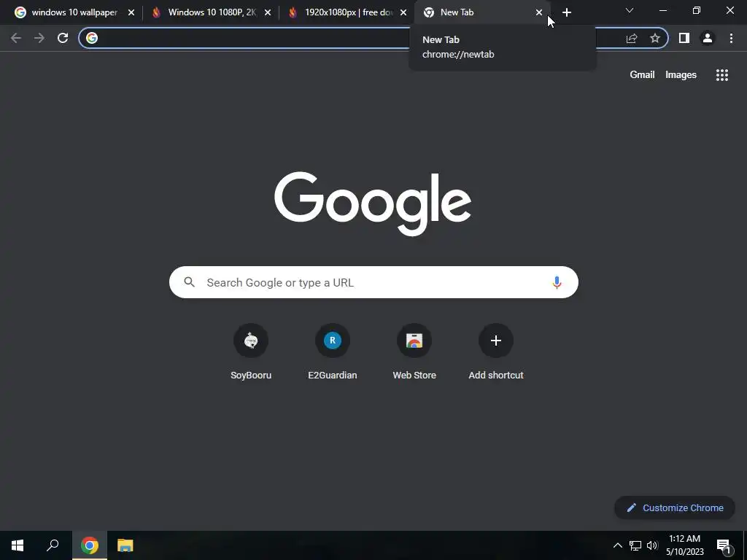Open the SoyBooru shortcut
747x560 pixels.
[251, 351]
